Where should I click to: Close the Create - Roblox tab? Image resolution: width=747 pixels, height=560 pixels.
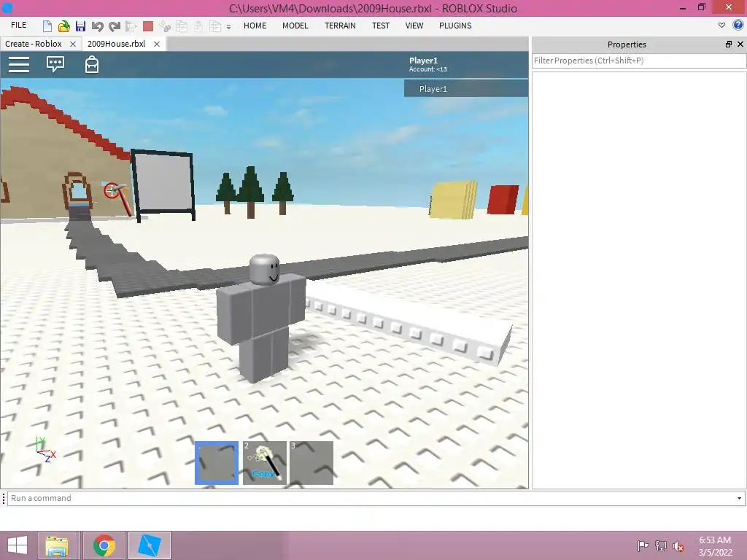[x=73, y=44]
